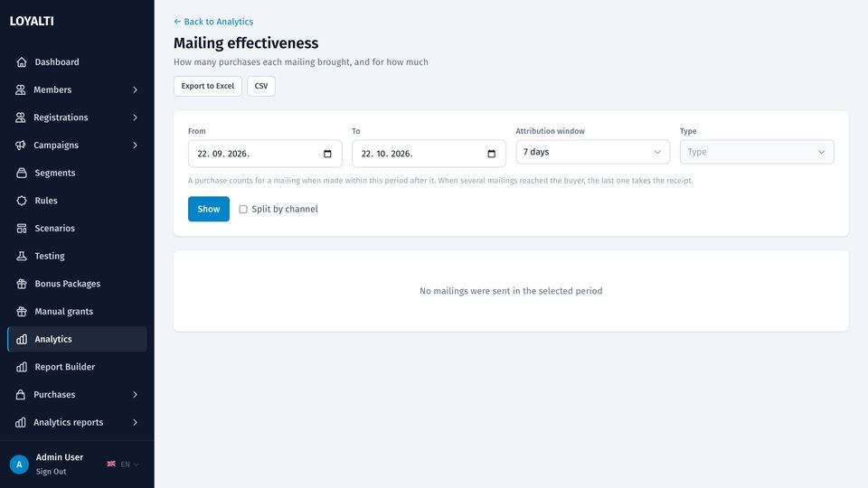Click the Manual grants gift icon
Image resolution: width=868 pixels, height=488 pixels.
pos(22,311)
